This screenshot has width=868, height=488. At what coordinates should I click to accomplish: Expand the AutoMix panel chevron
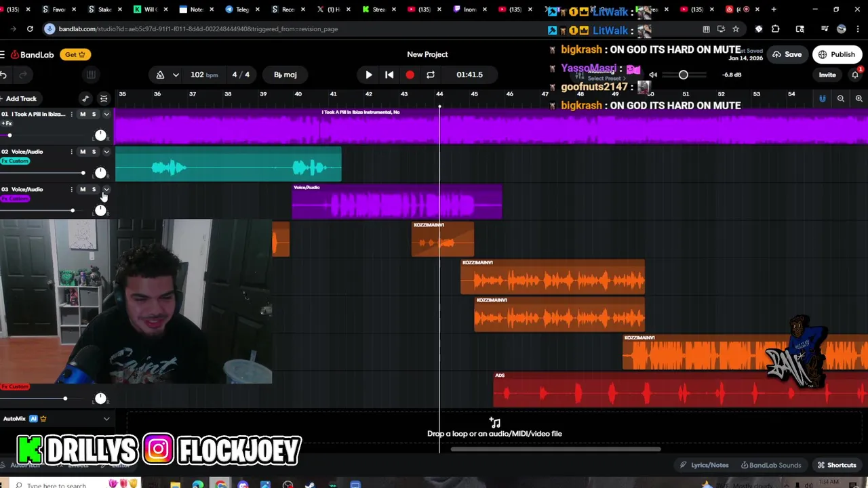(106, 419)
